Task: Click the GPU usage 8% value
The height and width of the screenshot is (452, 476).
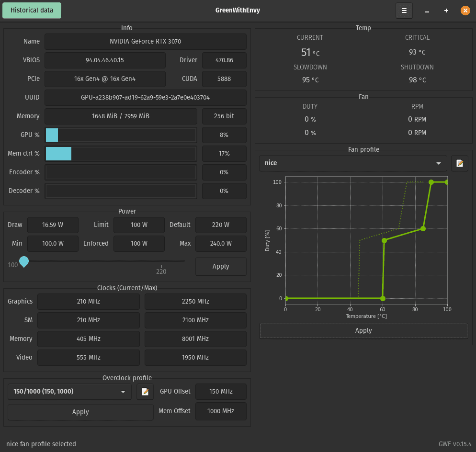Action: [224, 135]
